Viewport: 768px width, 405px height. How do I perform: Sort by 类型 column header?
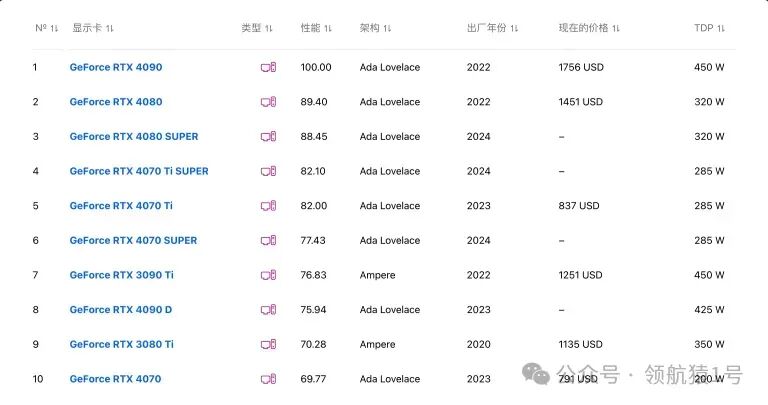(257, 28)
